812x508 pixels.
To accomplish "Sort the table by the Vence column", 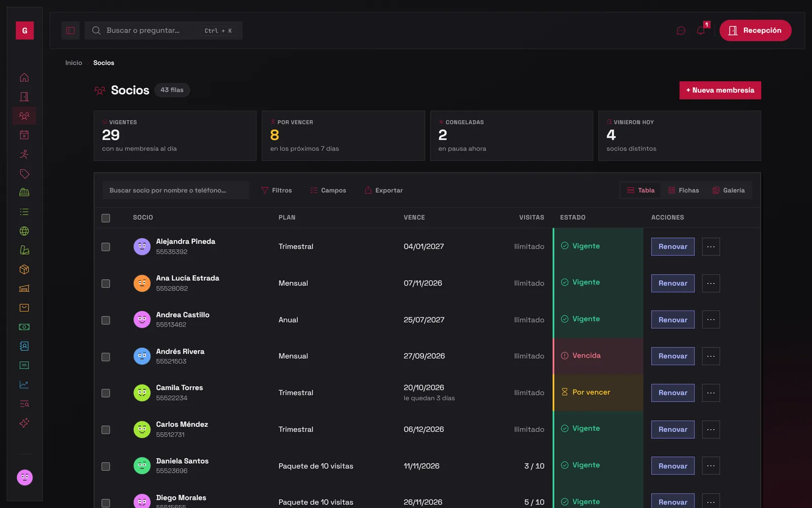I will click(x=414, y=217).
